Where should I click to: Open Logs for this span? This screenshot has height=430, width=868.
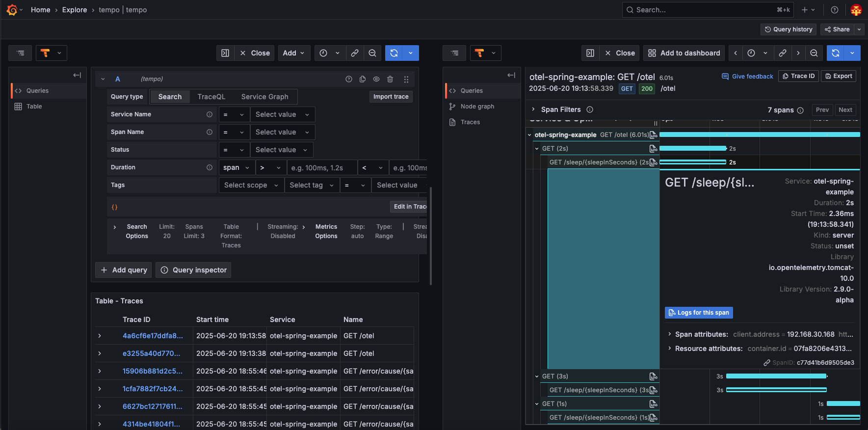[699, 313]
